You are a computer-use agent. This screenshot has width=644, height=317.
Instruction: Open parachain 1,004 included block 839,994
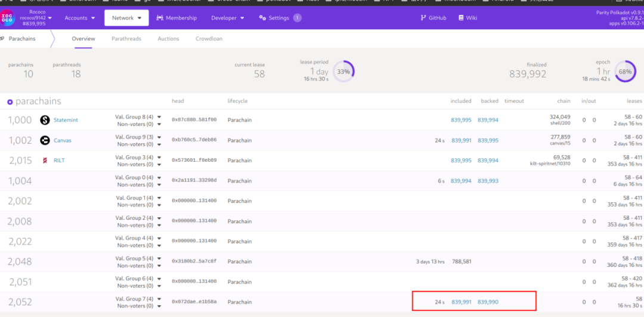coord(461,180)
